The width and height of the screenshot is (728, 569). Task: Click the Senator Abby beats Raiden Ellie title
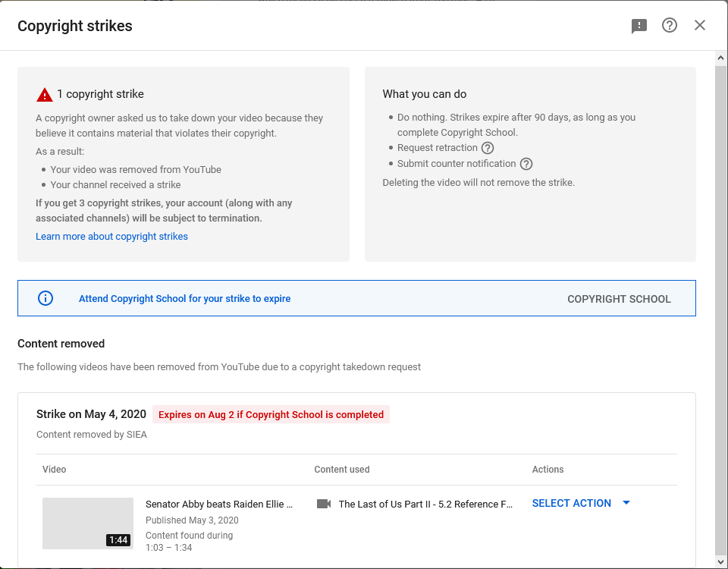tap(219, 505)
